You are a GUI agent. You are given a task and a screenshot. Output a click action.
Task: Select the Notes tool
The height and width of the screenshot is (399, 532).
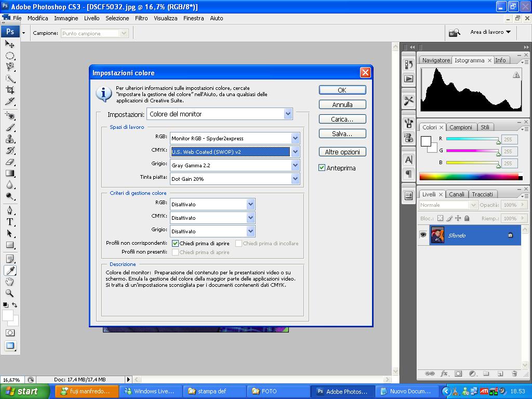pyautogui.click(x=10, y=259)
